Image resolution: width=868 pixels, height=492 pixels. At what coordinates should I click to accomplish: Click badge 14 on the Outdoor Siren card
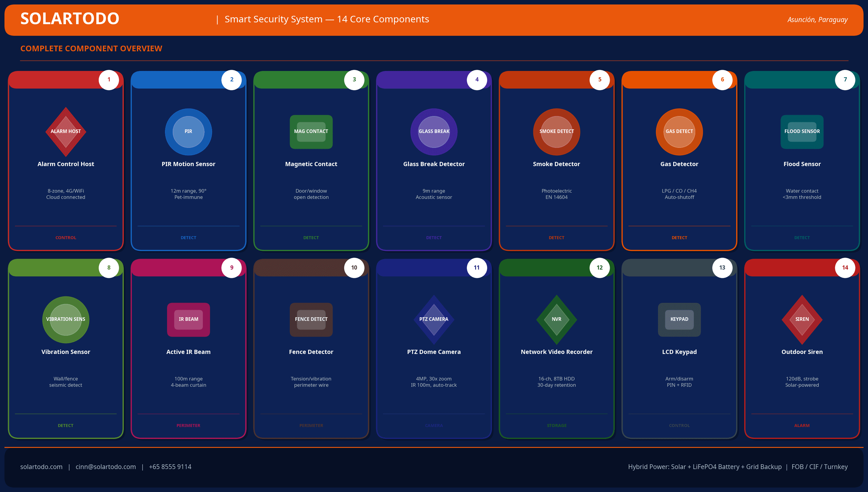tap(845, 268)
